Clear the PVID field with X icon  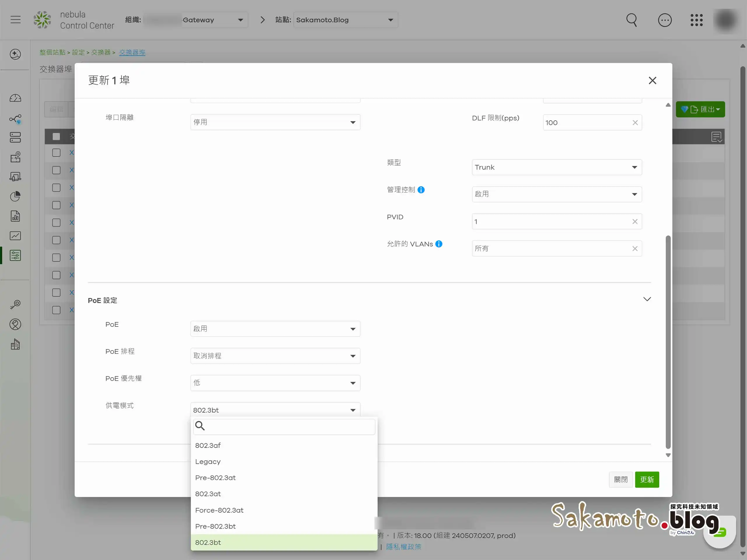[x=635, y=221]
